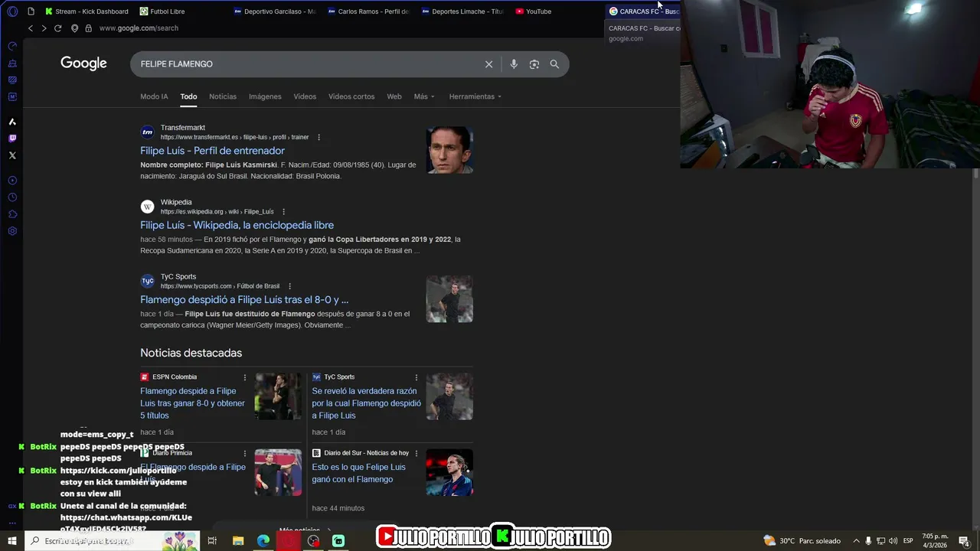Open Microsoft Edge from taskbar
The image size is (980, 551).
263,541
